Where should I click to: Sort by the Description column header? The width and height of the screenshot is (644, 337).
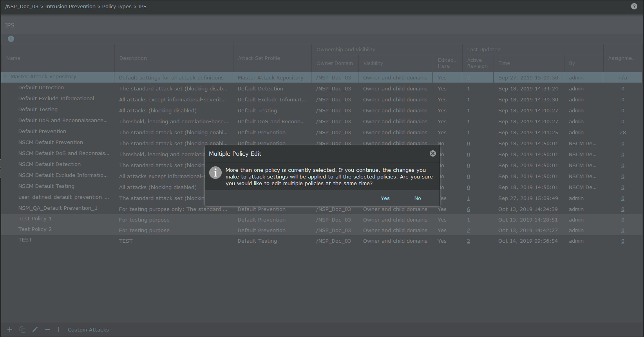pos(133,58)
